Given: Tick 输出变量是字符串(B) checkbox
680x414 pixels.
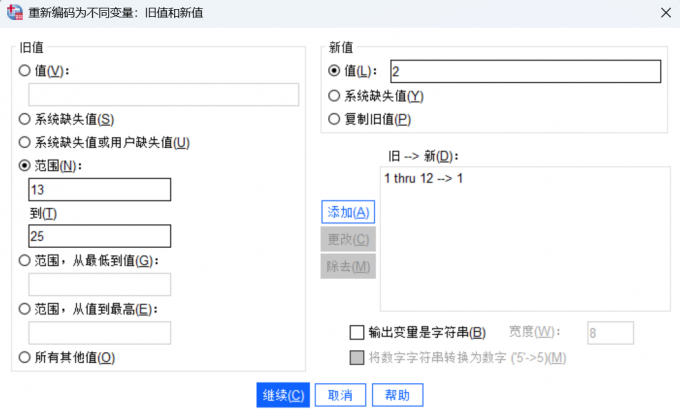Looking at the screenshot, I should [356, 333].
